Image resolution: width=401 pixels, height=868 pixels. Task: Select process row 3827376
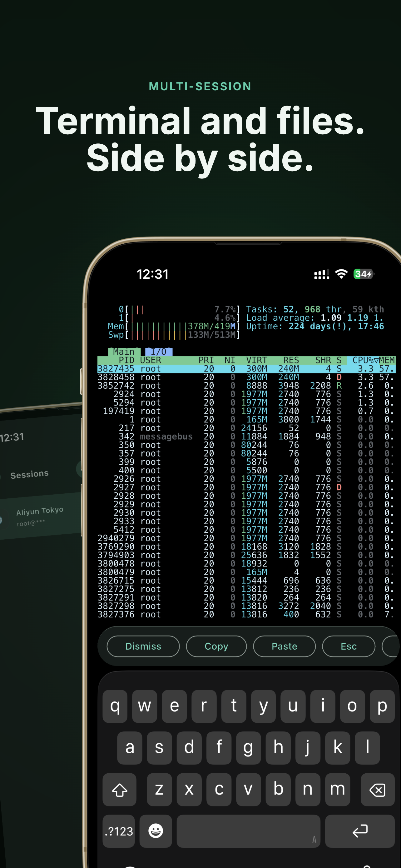(246, 615)
